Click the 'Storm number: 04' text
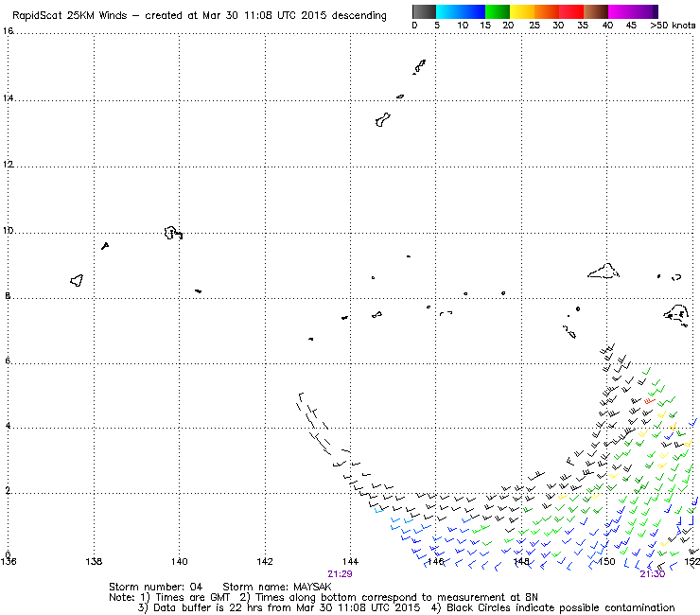This screenshot has width=700, height=615. pyautogui.click(x=155, y=587)
